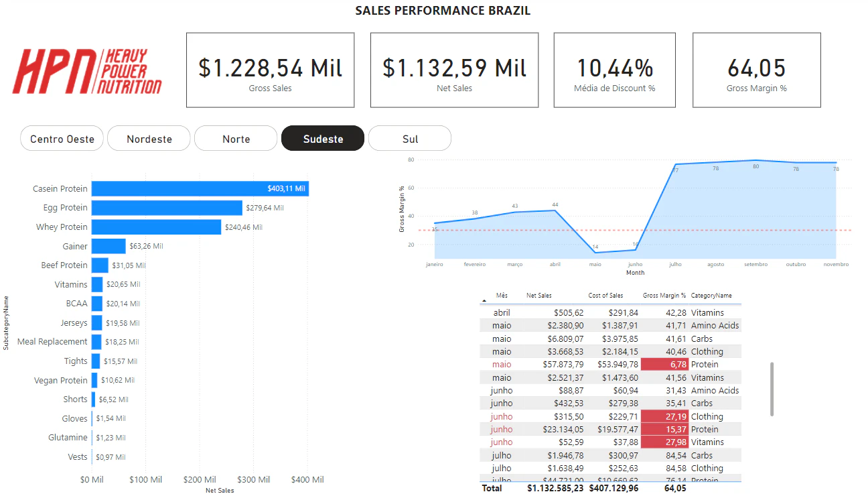Select the 64,05 Gross Margin % card
This screenshot has width=868, height=494.
[757, 69]
